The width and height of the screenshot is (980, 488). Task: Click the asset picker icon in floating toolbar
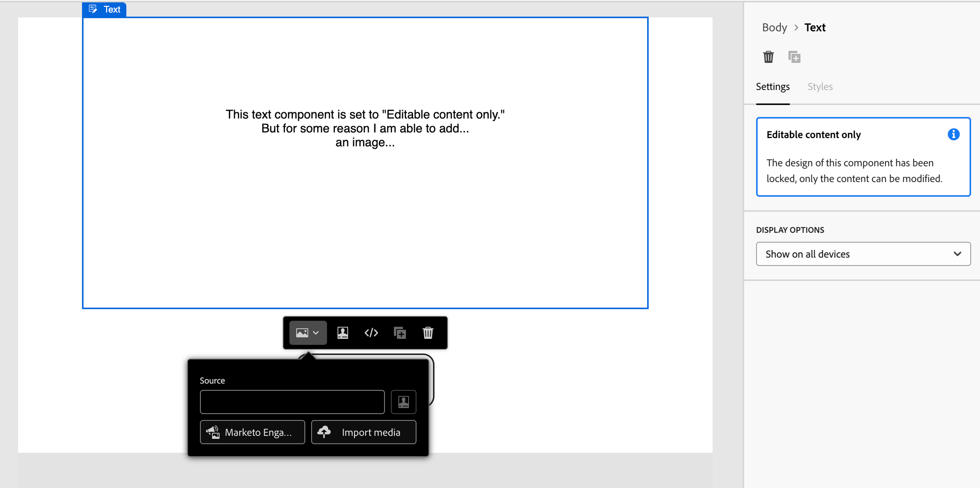pos(342,333)
